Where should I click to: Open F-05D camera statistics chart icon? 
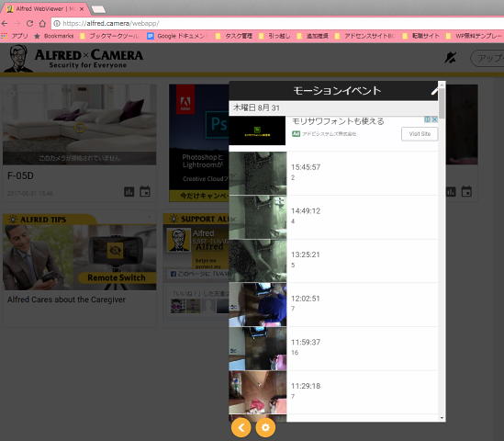[129, 192]
